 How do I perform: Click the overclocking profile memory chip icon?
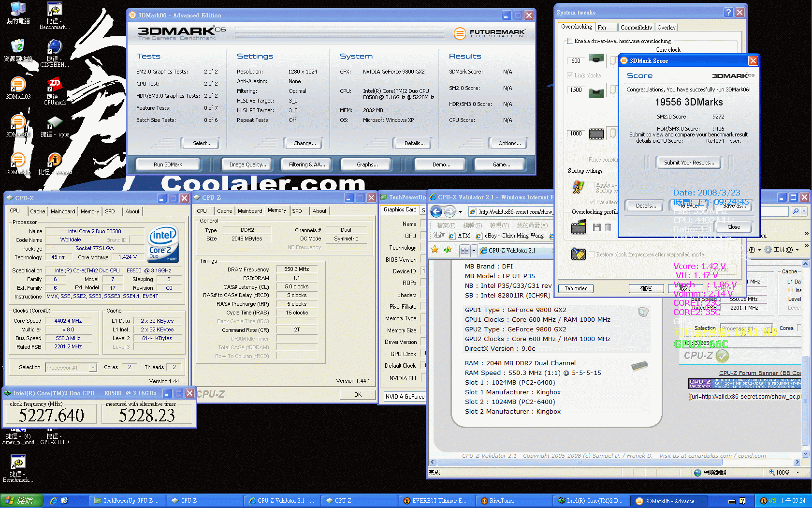tap(579, 227)
